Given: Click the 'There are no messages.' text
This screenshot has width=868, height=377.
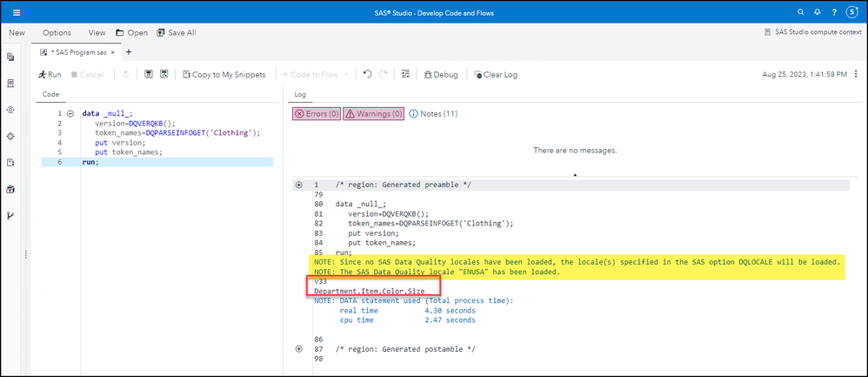Looking at the screenshot, I should tap(575, 151).
